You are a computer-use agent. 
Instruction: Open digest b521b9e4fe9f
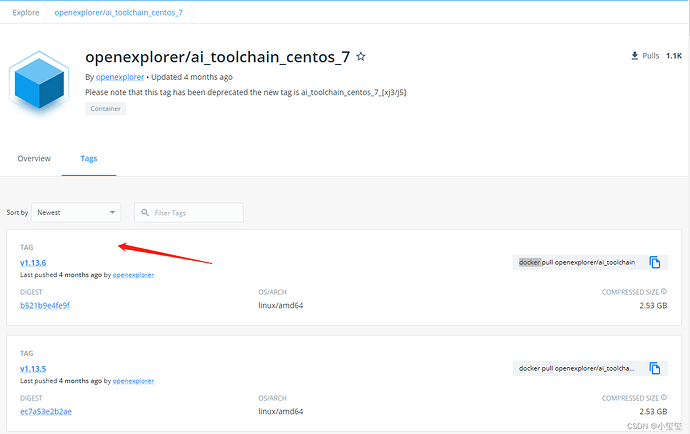click(45, 305)
